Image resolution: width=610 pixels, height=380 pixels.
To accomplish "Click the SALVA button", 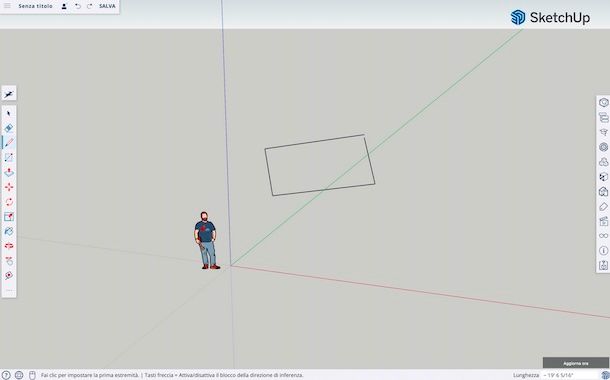I will (107, 6).
